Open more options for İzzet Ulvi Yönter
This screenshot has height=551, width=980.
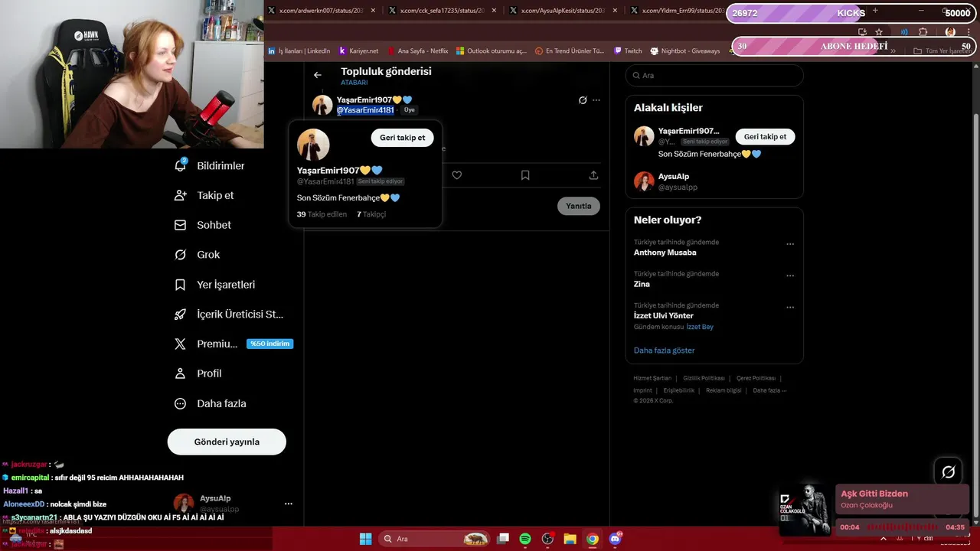[790, 308]
